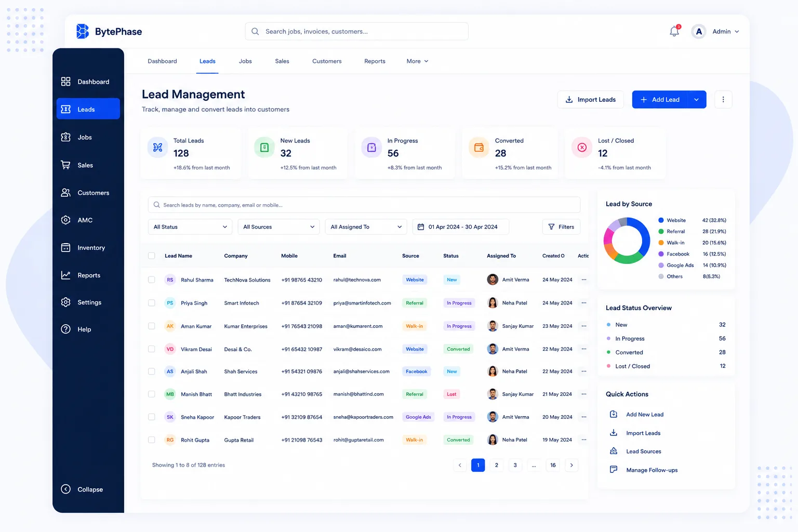Screen dimensions: 798x532
Task: Go to Dashboard in the sidebar
Action: pyautogui.click(x=88, y=82)
